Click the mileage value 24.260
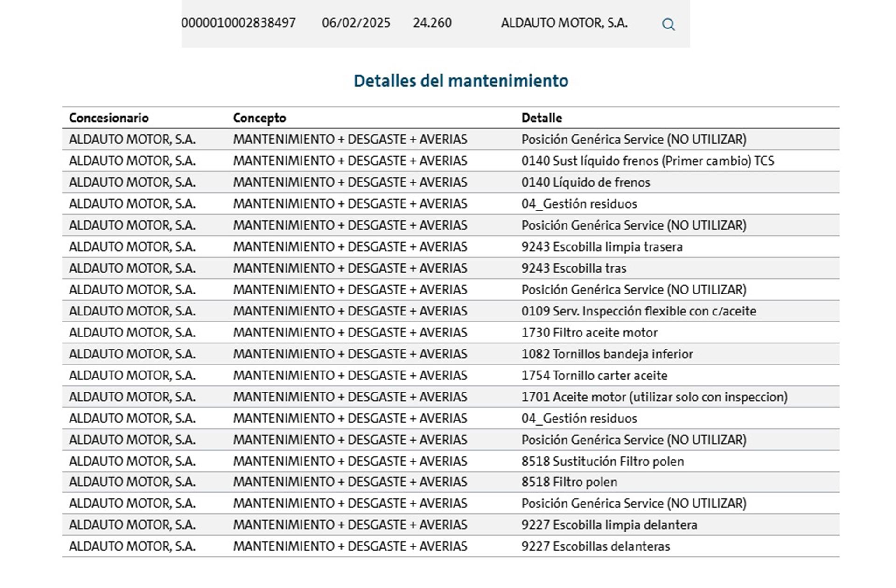The height and width of the screenshot is (588, 896). (x=432, y=23)
